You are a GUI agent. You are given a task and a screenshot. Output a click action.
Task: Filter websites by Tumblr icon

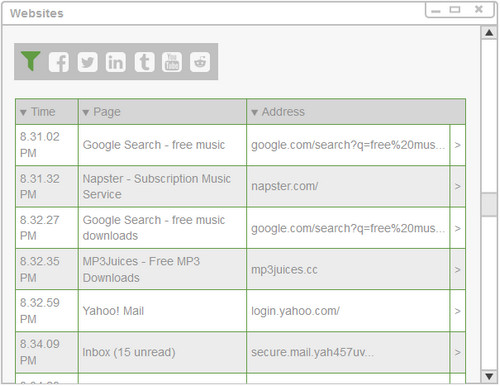click(x=144, y=62)
